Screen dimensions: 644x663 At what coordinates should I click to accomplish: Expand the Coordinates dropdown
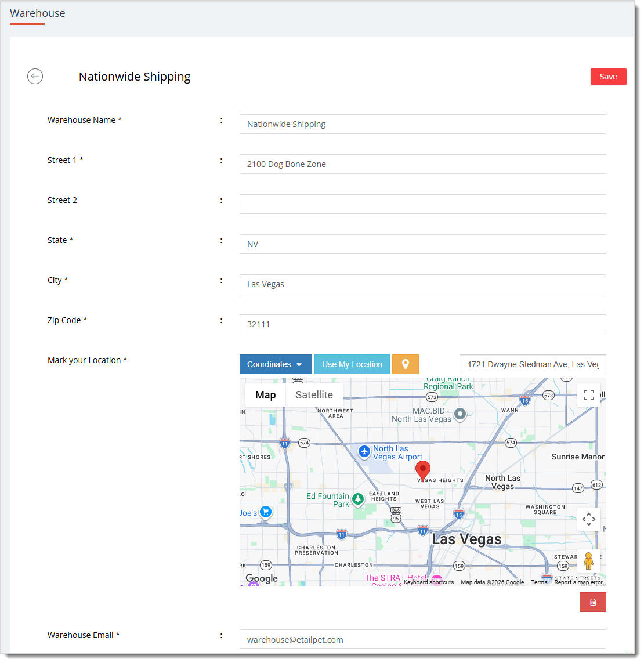275,364
